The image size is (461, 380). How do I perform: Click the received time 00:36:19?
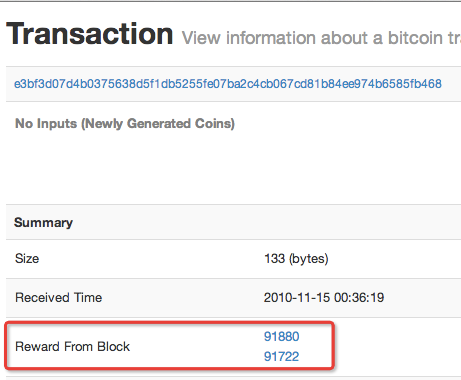click(x=359, y=298)
